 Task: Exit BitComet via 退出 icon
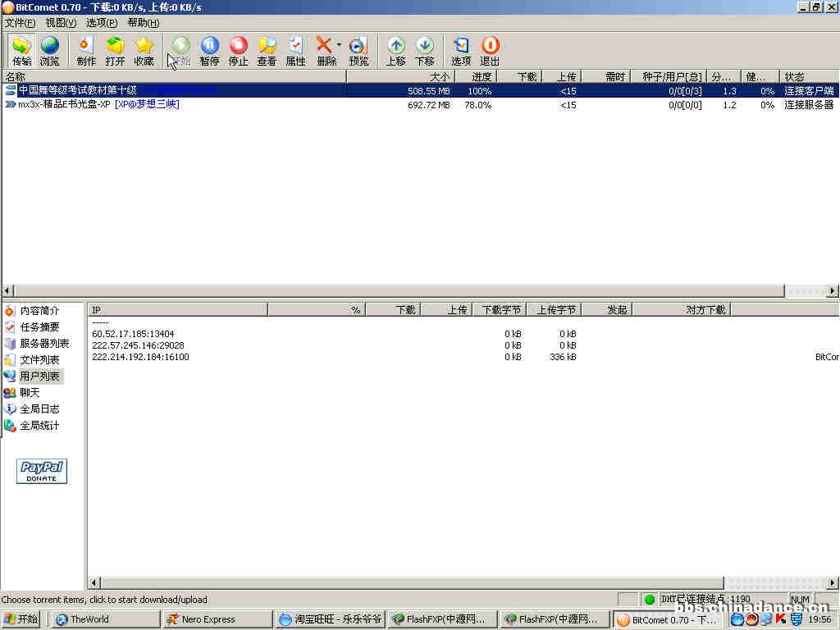click(x=490, y=50)
